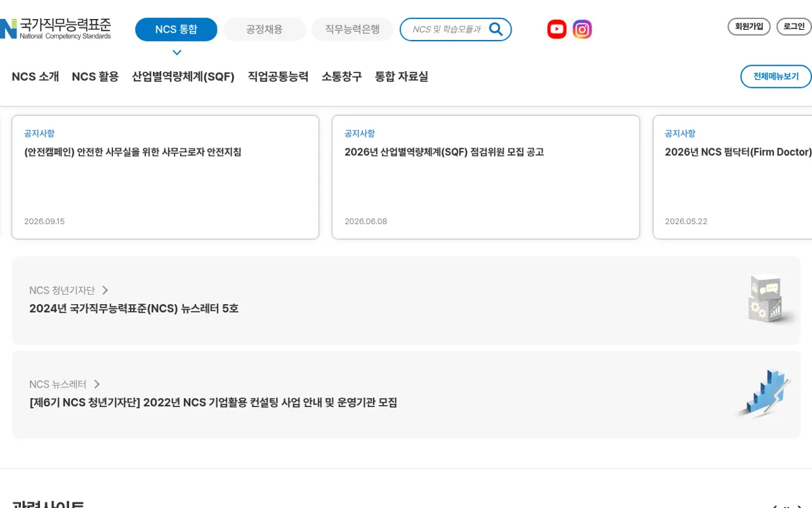Select the NCS 통합 tab
Screen dimensions: 812x508
[x=176, y=30]
